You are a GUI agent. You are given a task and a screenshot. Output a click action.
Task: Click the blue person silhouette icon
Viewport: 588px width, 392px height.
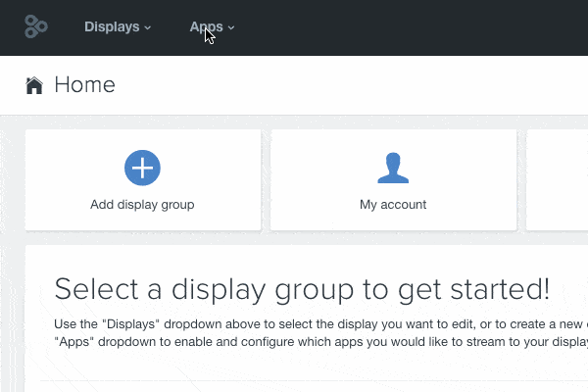point(393,168)
